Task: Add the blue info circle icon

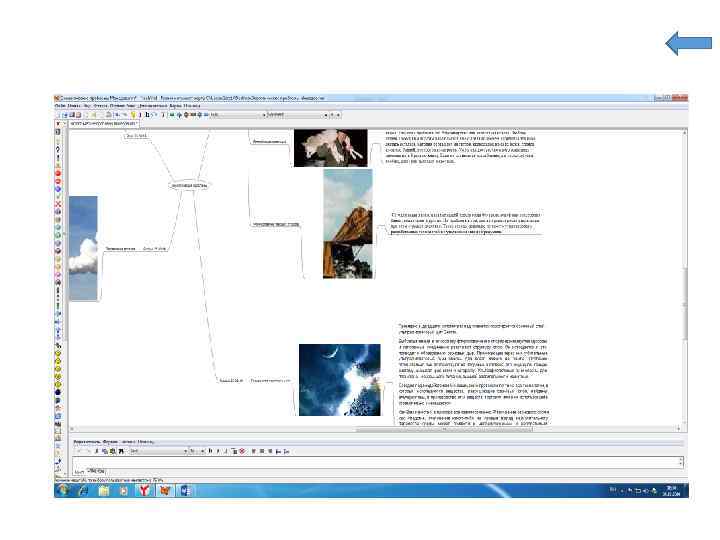Action: pos(58,189)
